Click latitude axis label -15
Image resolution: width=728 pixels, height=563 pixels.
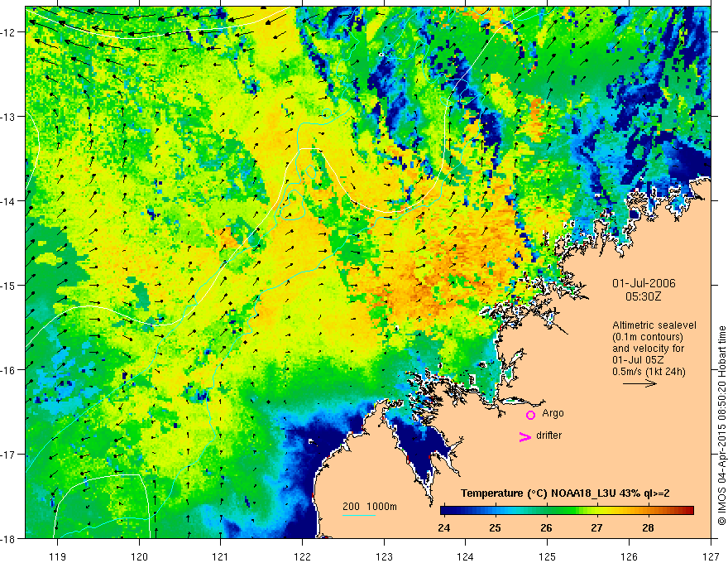point(9,285)
